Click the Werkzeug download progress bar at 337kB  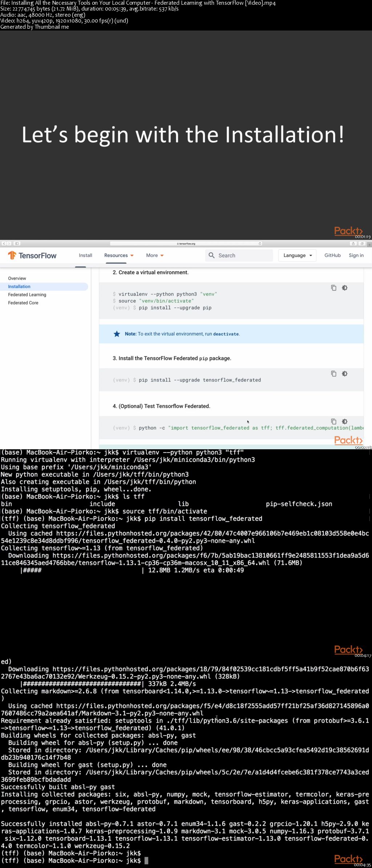click(x=82, y=684)
